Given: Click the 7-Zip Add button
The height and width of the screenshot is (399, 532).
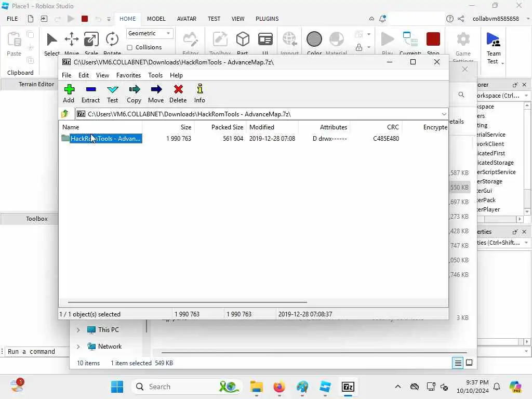Looking at the screenshot, I should 69,94.
